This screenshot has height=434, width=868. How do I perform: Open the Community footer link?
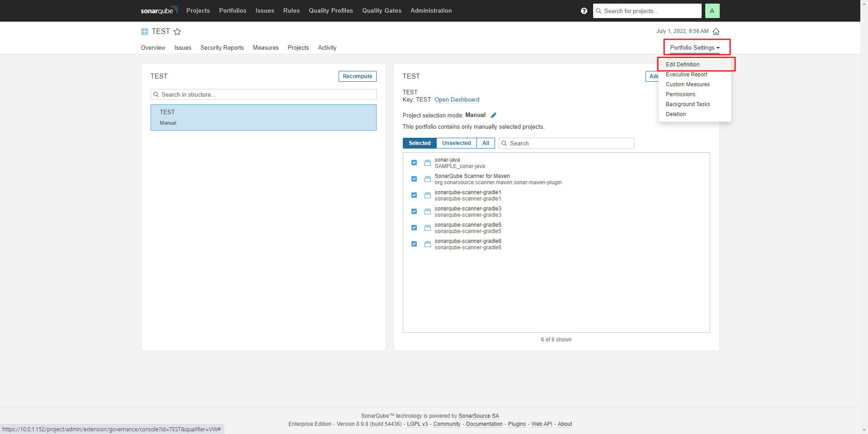(x=447, y=424)
